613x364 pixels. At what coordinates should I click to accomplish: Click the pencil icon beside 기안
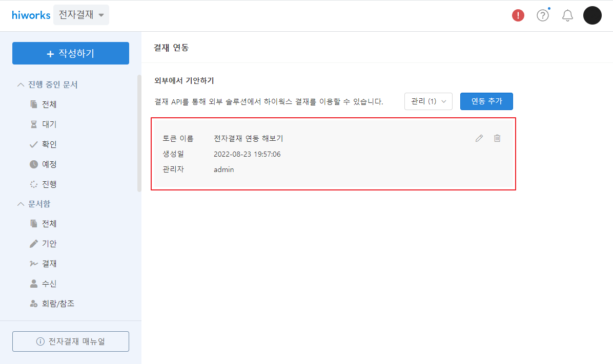click(34, 244)
